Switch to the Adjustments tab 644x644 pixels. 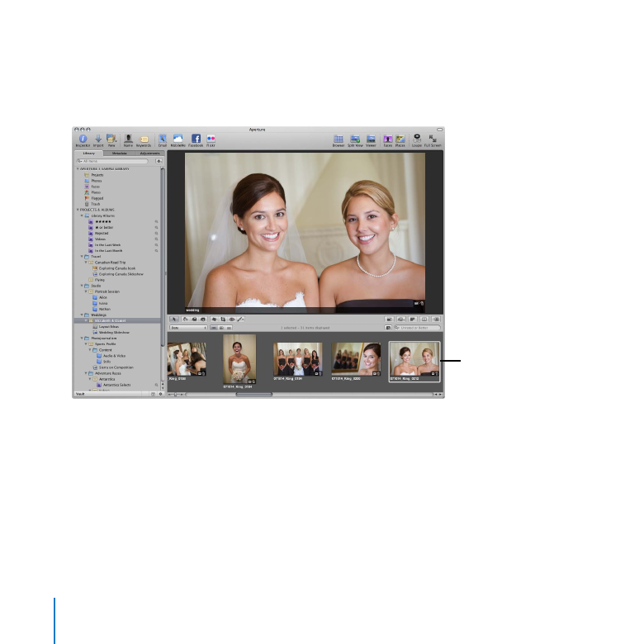pos(149,154)
